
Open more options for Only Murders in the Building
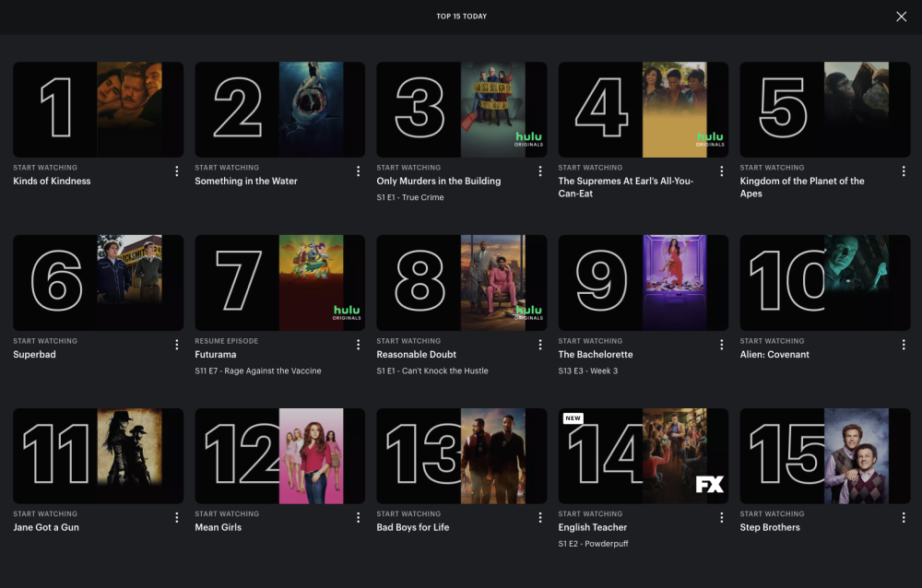(x=539, y=171)
